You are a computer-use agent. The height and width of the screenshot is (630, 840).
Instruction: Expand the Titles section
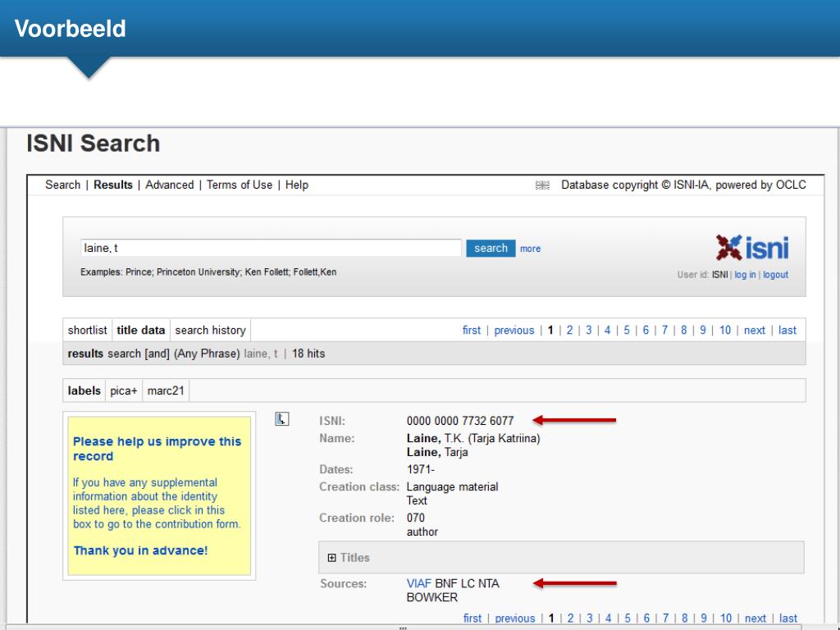pos(331,558)
